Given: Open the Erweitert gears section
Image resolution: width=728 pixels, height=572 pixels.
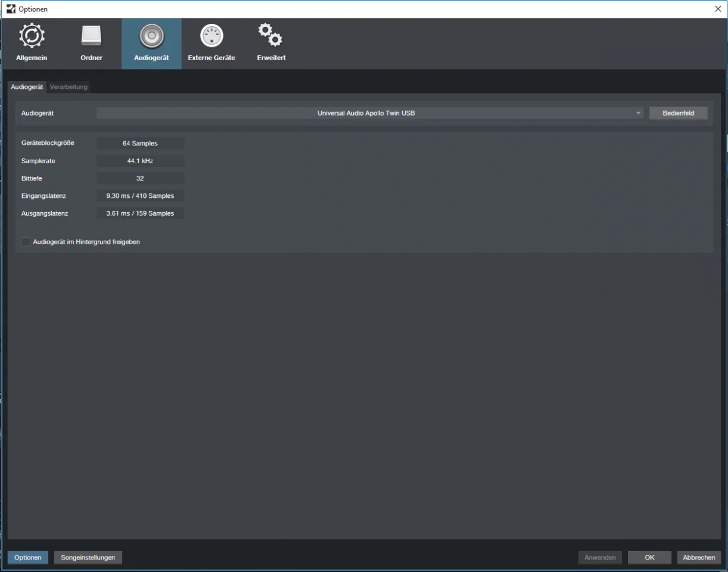Looking at the screenshot, I should coord(271,43).
